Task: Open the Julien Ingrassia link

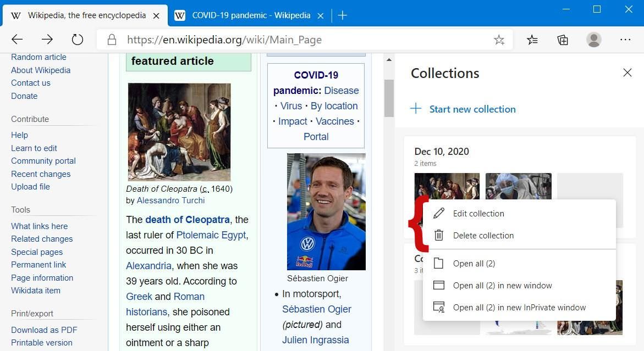Action: [316, 340]
